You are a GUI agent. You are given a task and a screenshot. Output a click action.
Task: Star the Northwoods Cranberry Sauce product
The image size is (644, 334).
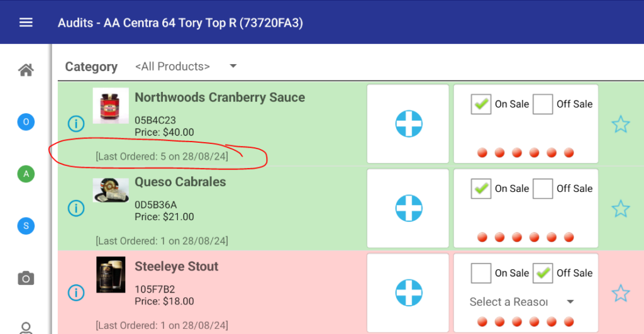[x=620, y=125]
